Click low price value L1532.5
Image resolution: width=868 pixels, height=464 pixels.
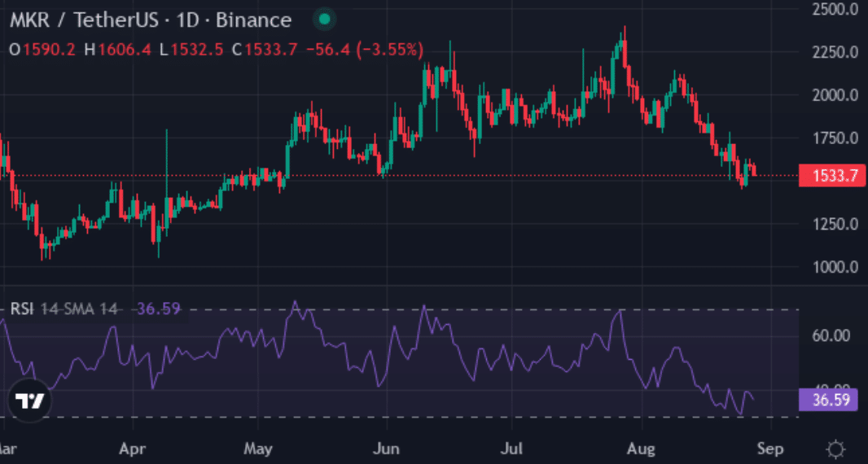pos(191,50)
